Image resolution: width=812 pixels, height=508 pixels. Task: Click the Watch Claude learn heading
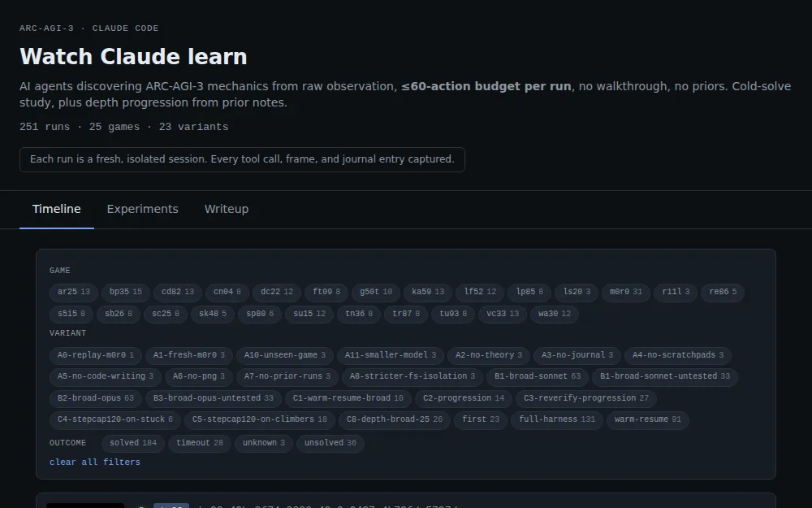point(133,57)
